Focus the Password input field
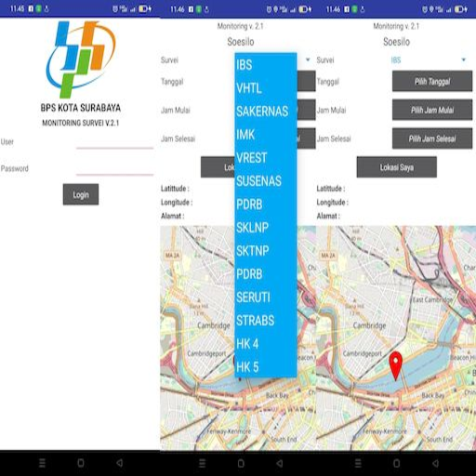 pyautogui.click(x=114, y=168)
